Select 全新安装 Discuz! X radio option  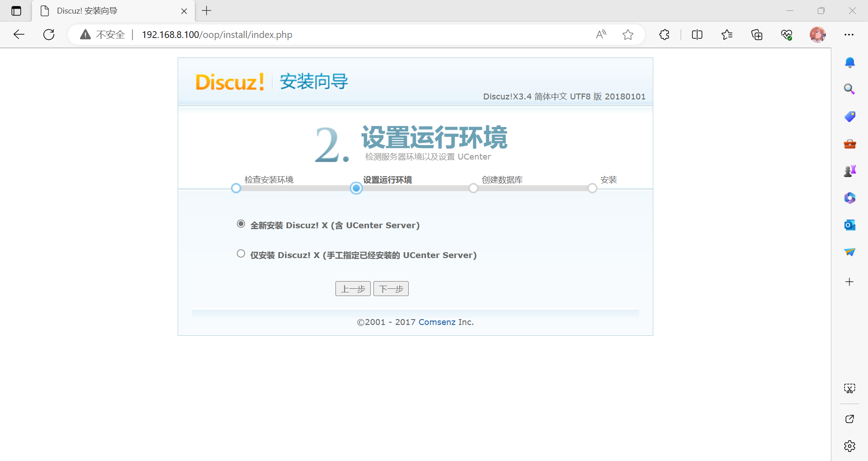coord(241,224)
